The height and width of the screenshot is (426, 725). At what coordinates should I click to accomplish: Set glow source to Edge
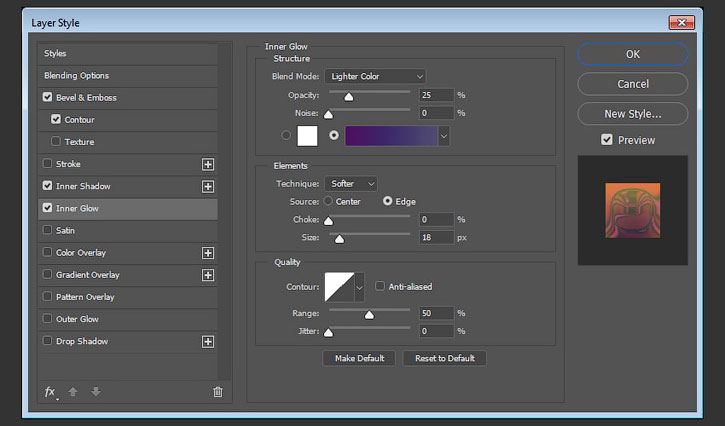click(387, 201)
